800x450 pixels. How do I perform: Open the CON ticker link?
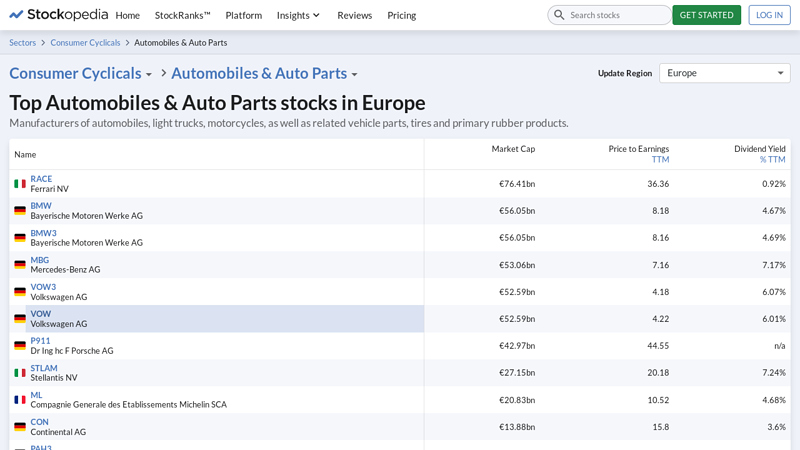coord(39,422)
